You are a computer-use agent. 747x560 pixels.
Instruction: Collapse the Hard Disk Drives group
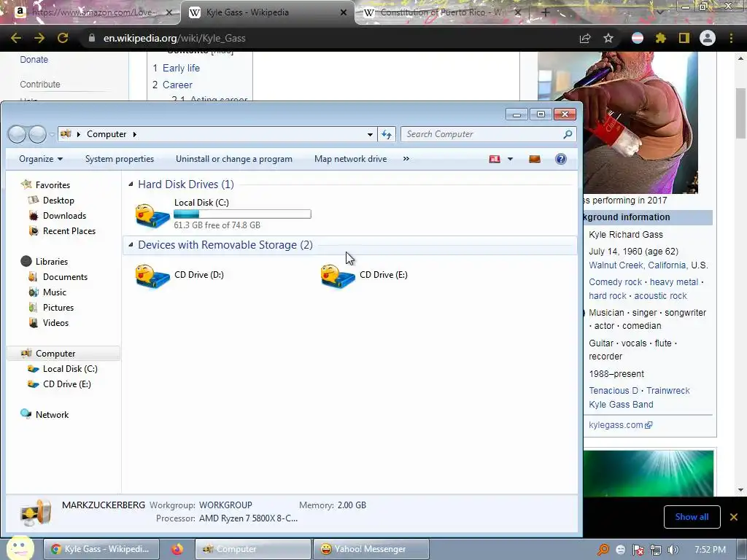point(131,184)
